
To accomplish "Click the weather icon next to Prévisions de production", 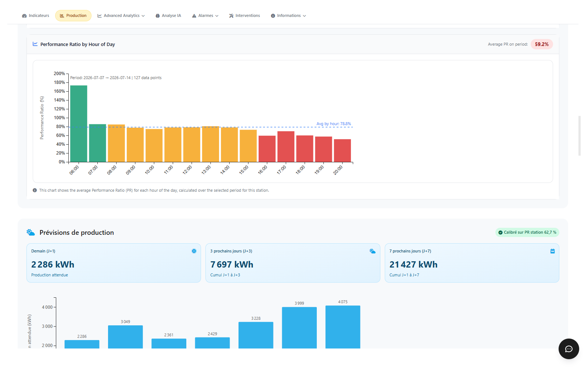I will tap(31, 232).
